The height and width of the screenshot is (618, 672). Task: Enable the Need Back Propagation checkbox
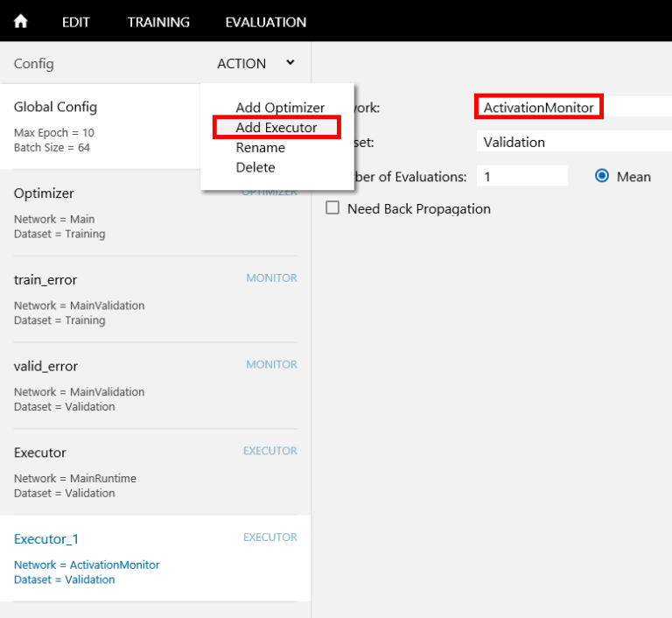[x=332, y=208]
